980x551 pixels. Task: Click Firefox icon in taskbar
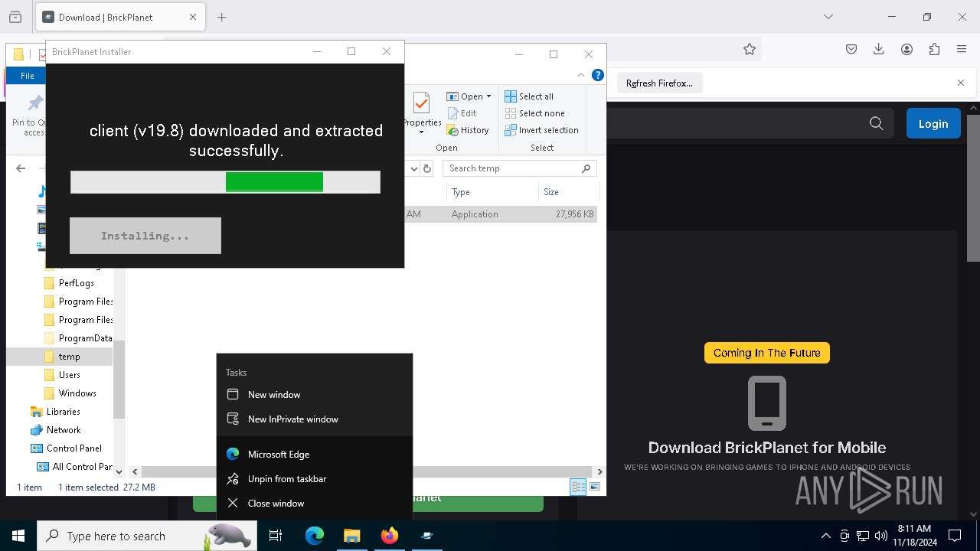(390, 536)
